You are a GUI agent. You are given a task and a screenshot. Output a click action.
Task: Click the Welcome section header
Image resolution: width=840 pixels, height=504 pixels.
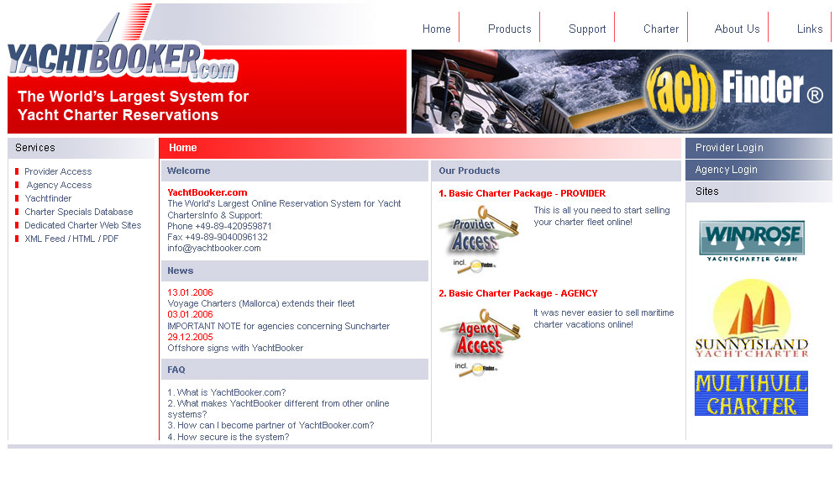click(x=295, y=171)
